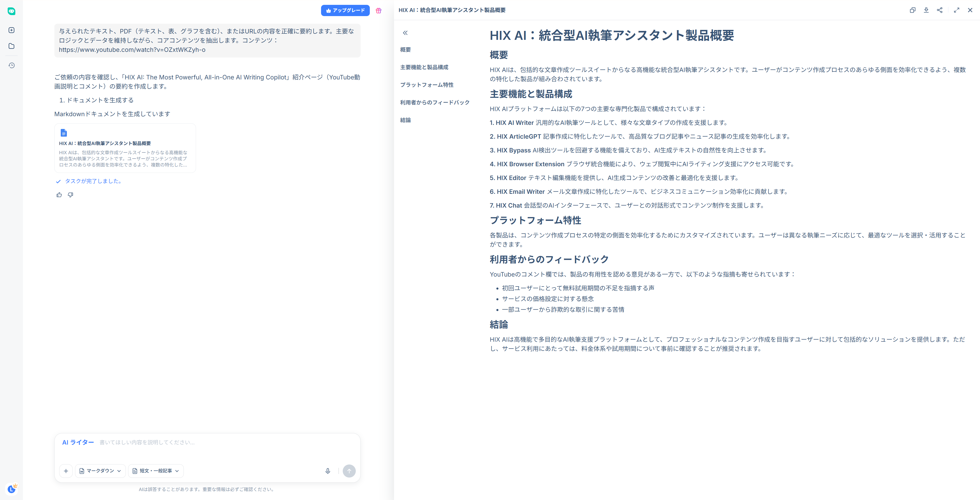Start voice input with the microphone icon
Screen dimensions: 980x500
[x=327, y=471]
